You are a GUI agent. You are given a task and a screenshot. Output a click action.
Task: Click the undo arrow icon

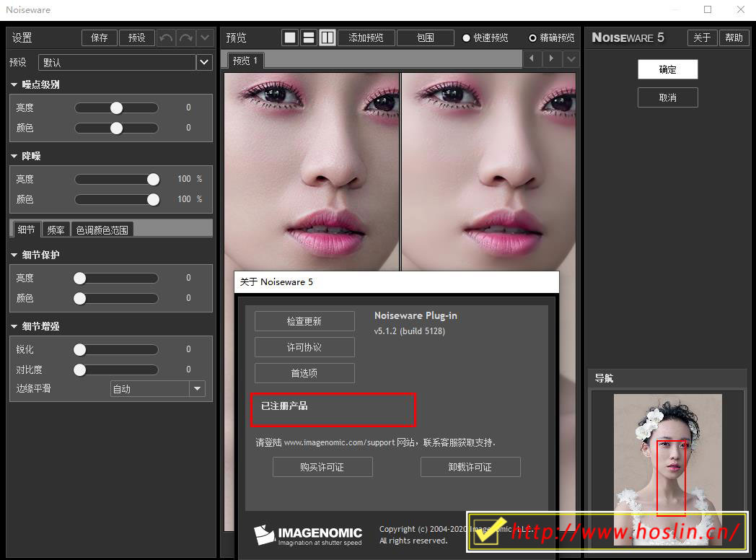point(167,38)
